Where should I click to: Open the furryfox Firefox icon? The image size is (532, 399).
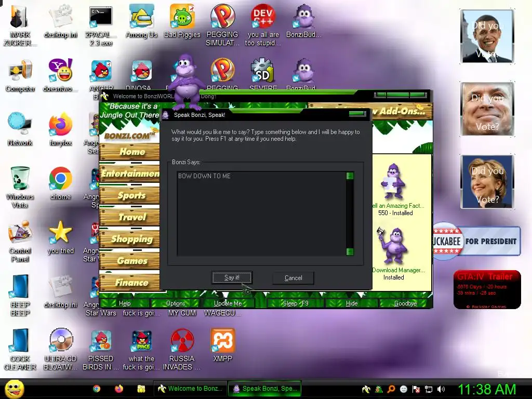tap(60, 129)
